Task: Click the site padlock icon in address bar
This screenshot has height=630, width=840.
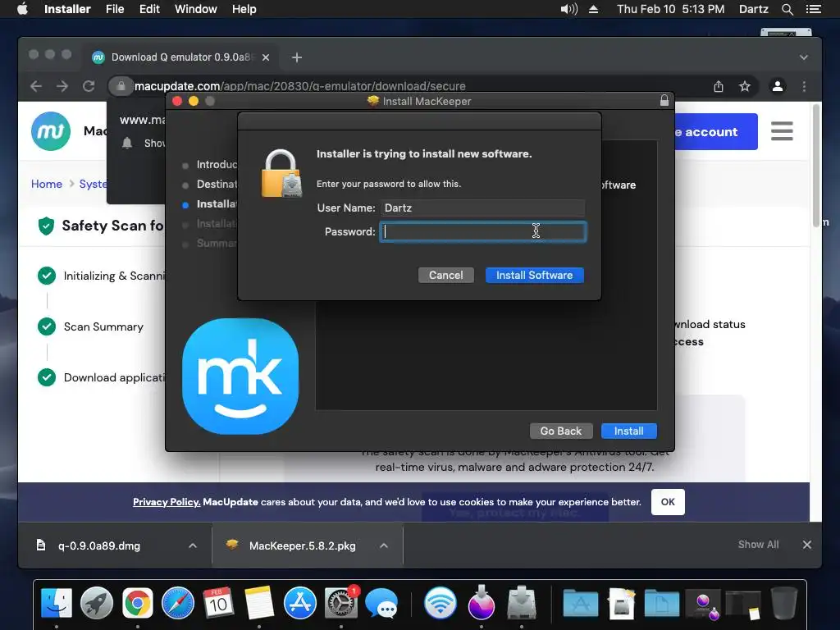Action: (121, 85)
